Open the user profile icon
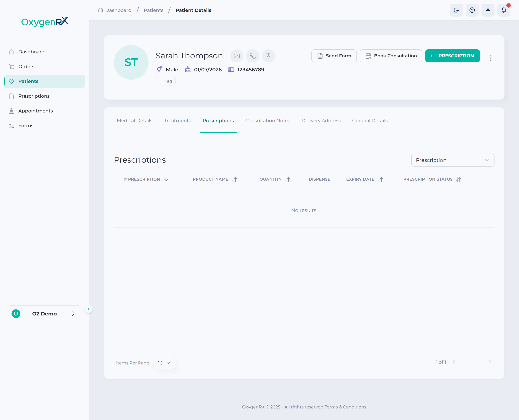The image size is (519, 420). [488, 10]
